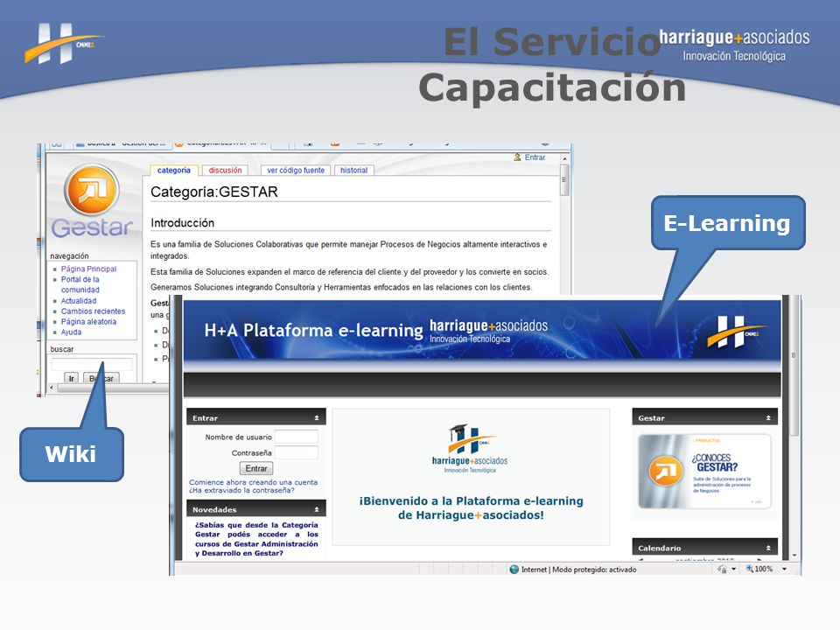Click the Gestar orange logo in the wiki
This screenshot has width=840, height=630.
click(x=92, y=190)
